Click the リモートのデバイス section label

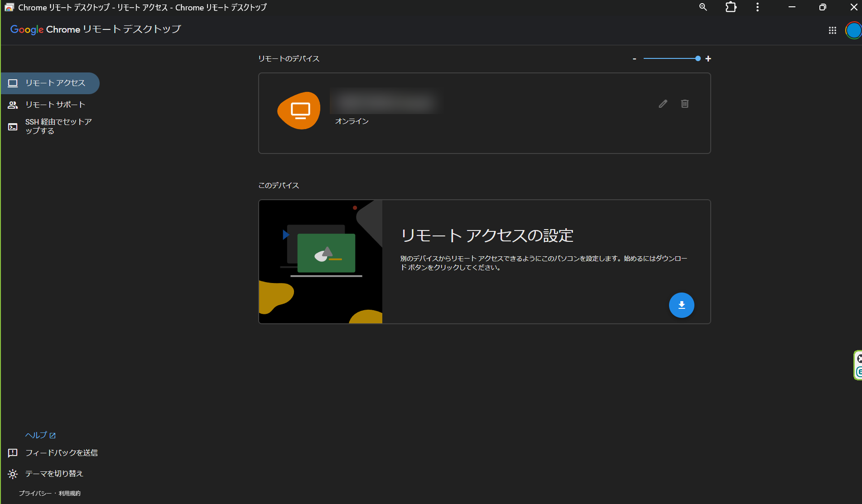(x=289, y=59)
